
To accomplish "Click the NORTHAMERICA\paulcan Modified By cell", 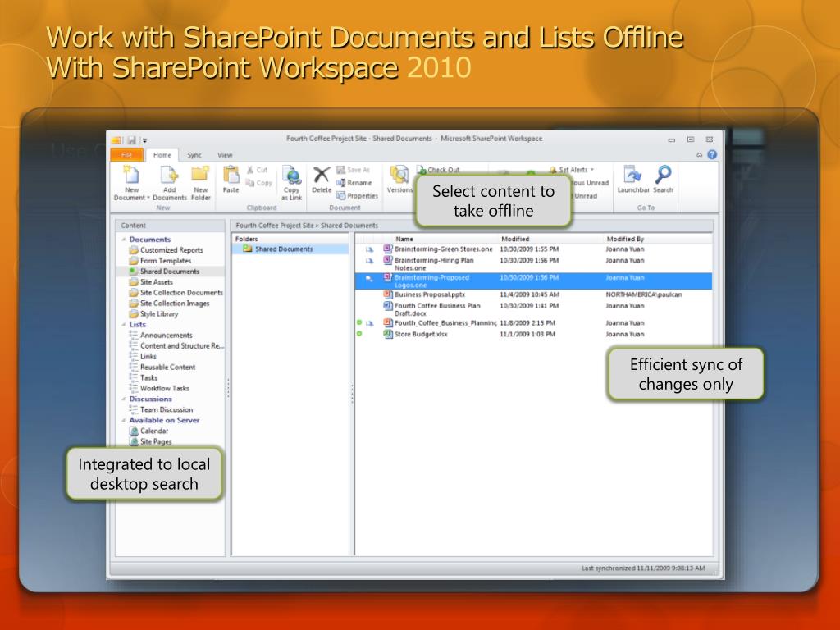I will pyautogui.click(x=644, y=294).
